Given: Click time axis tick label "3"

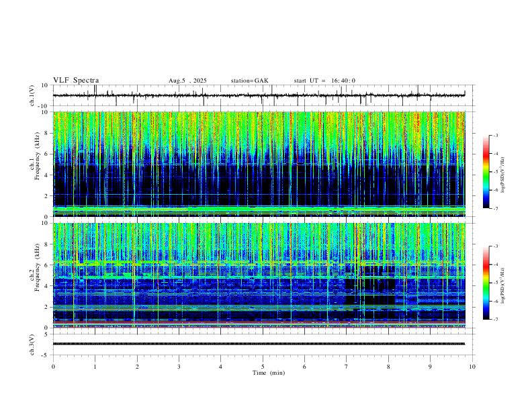Looking at the screenshot, I should pyautogui.click(x=179, y=367).
